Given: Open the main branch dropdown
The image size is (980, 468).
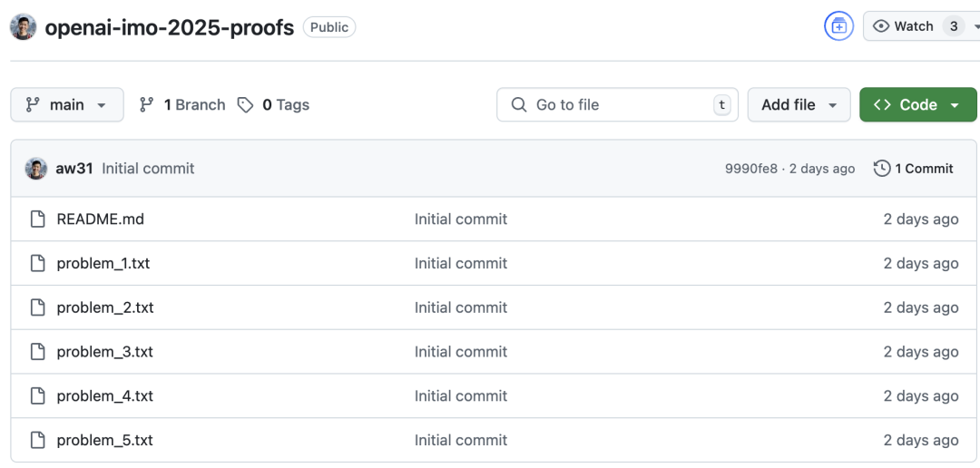Looking at the screenshot, I should click(66, 105).
